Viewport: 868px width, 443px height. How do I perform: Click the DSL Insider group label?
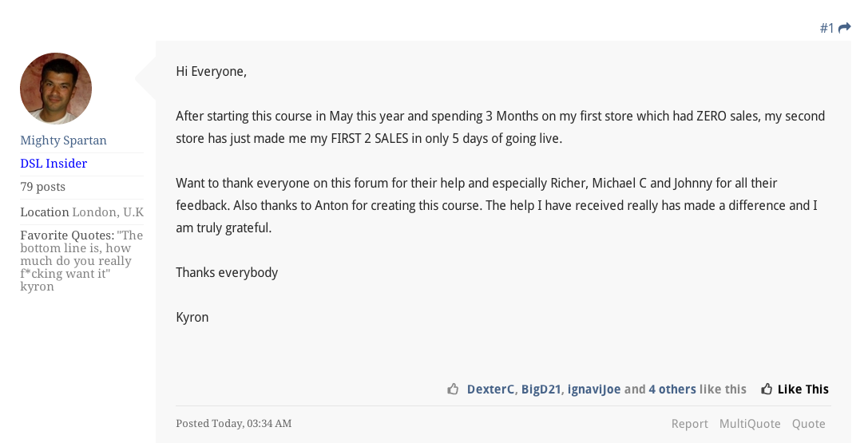pyautogui.click(x=54, y=164)
